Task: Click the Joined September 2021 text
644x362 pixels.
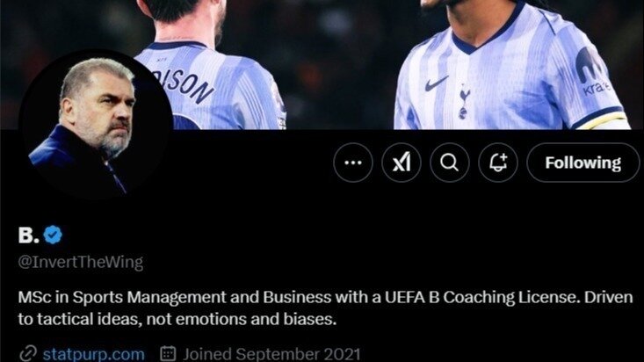Action: [x=271, y=354]
